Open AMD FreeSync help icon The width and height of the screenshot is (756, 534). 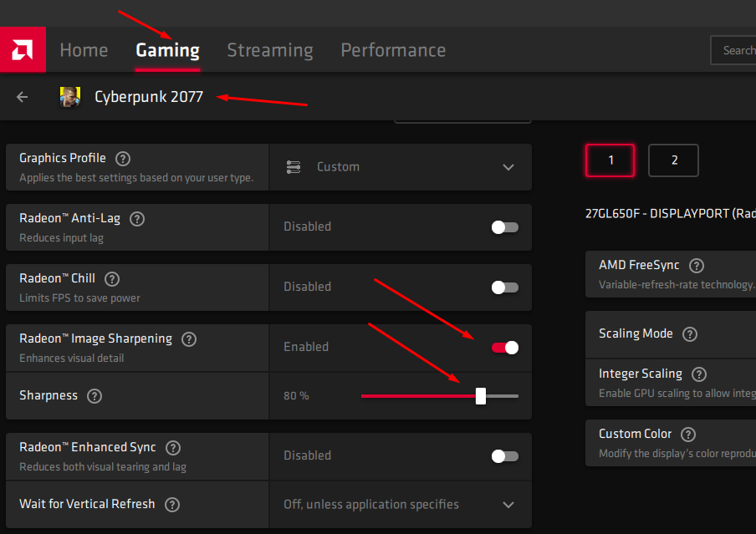pyautogui.click(x=696, y=266)
